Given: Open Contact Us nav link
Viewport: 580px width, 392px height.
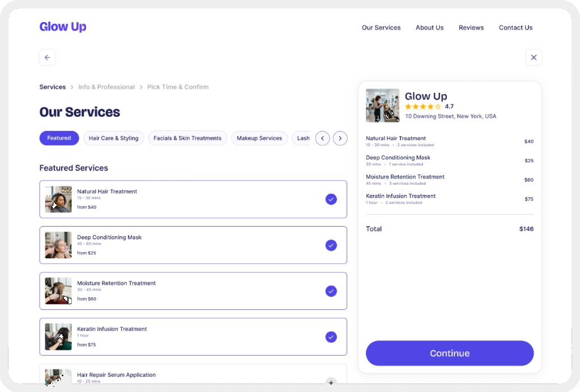Looking at the screenshot, I should coord(515,28).
